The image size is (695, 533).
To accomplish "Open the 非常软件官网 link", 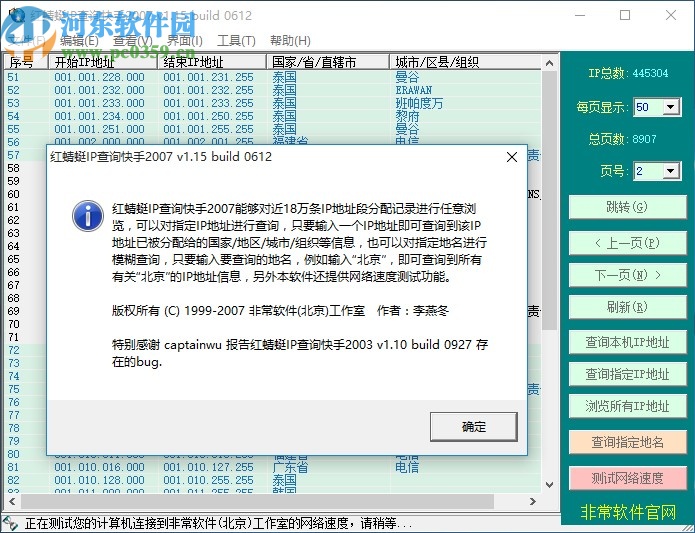I will (x=628, y=513).
